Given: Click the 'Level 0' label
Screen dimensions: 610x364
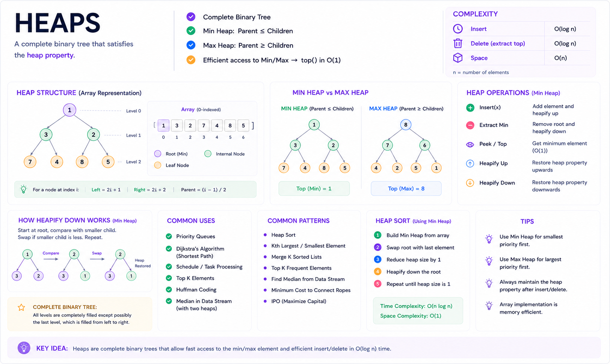Looking at the screenshot, I should pos(133,111).
